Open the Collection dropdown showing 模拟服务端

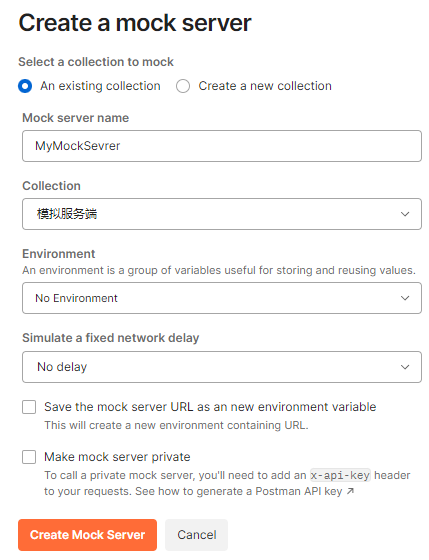(222, 214)
